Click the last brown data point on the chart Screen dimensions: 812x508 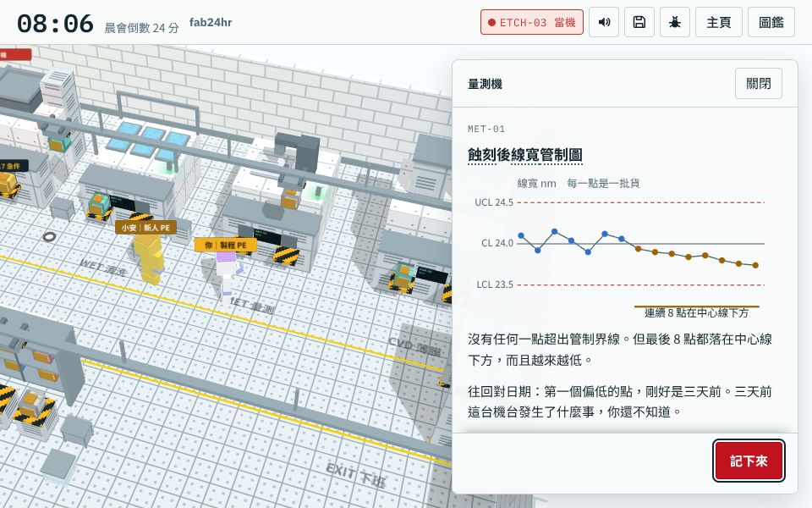(755, 265)
